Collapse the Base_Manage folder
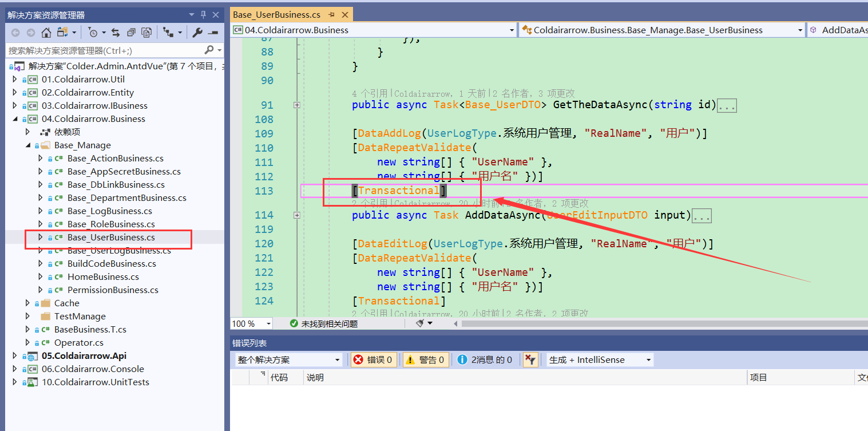The image size is (868, 431). (27, 145)
